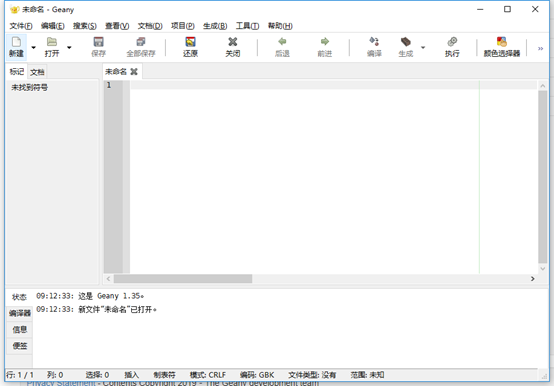
Task: Click the 文件类型: 没有 status entry
Action: (x=312, y=375)
